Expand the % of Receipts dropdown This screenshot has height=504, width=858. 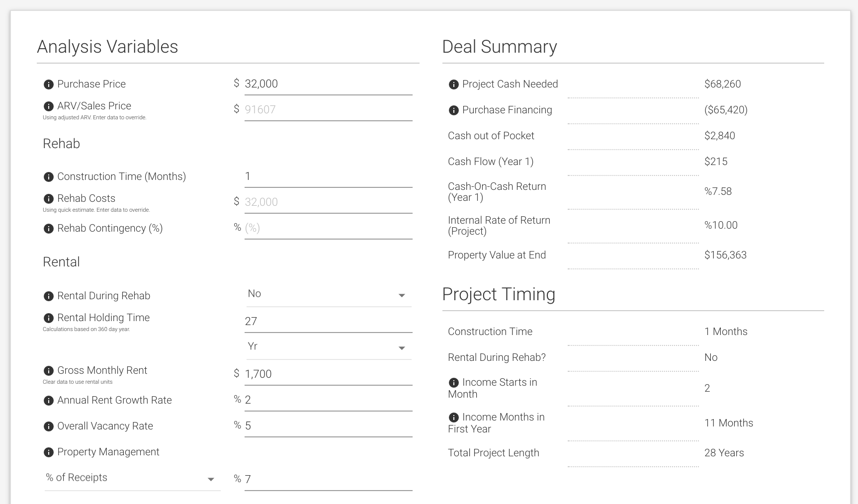(132, 478)
